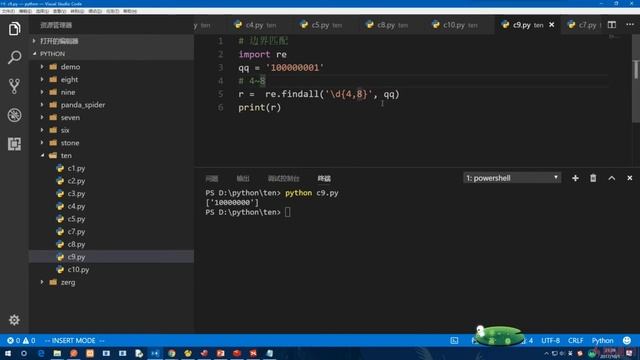Split the editor with the split icon
Screen dimensions: 640x360
coord(611,25)
